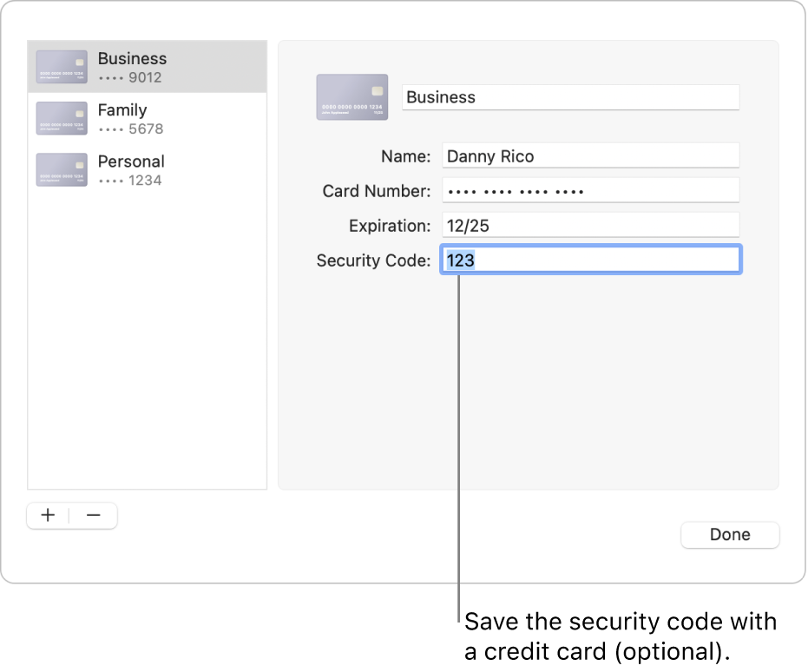Image resolution: width=808 pixels, height=672 pixels.
Task: Click the Expiration field showing 12/25
Action: [x=590, y=225]
